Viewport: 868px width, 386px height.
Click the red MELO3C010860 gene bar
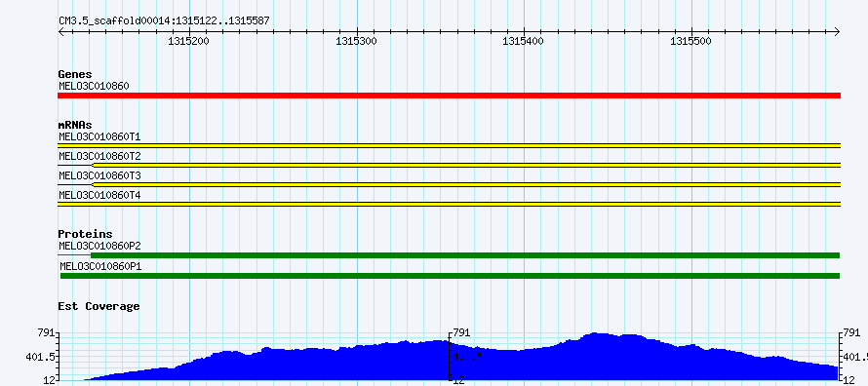pyautogui.click(x=449, y=96)
